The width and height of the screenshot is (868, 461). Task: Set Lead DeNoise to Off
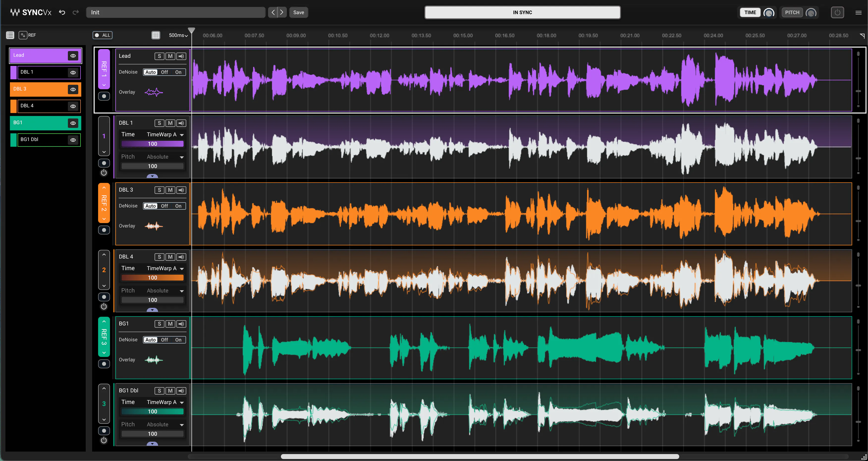[x=164, y=72]
